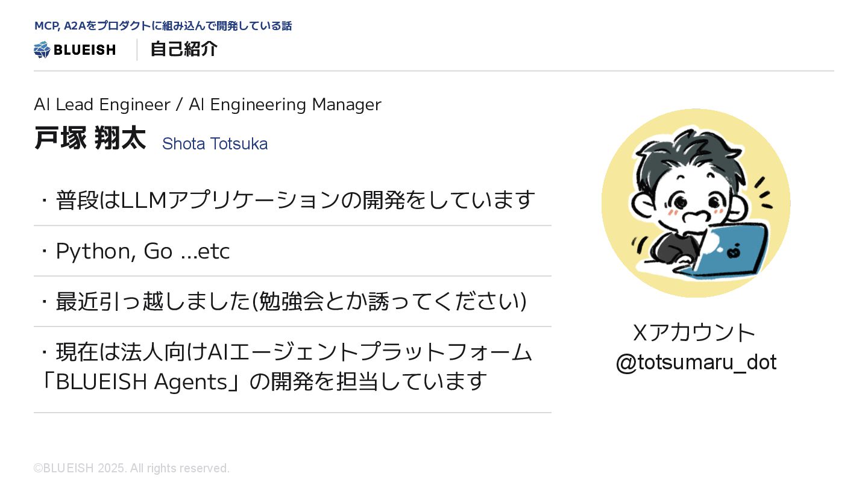868x488 pixels.
Task: Select the 最近引っ越しました bullet
Action: pos(283,301)
